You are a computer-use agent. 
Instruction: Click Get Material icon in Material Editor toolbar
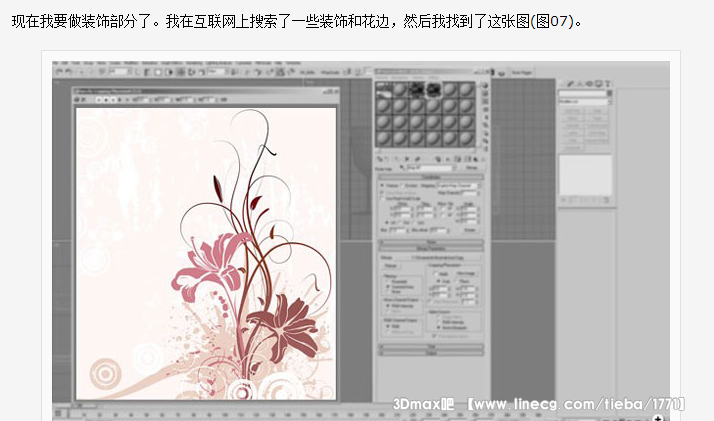tap(379, 159)
